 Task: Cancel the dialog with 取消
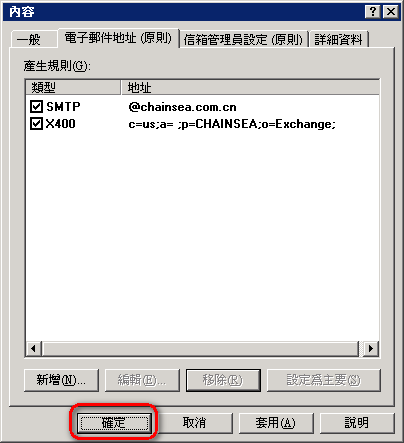[x=195, y=423]
